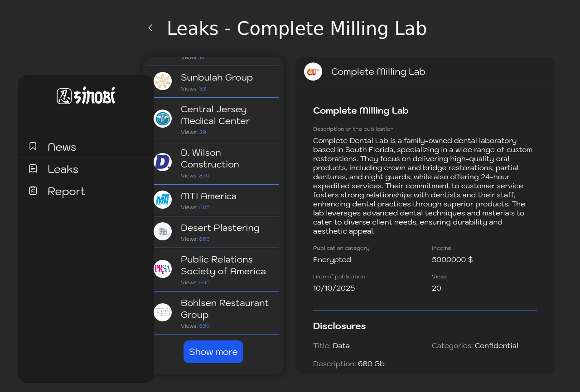
Task: Open the Sunbulah Group entry title
Action: pyautogui.click(x=217, y=77)
